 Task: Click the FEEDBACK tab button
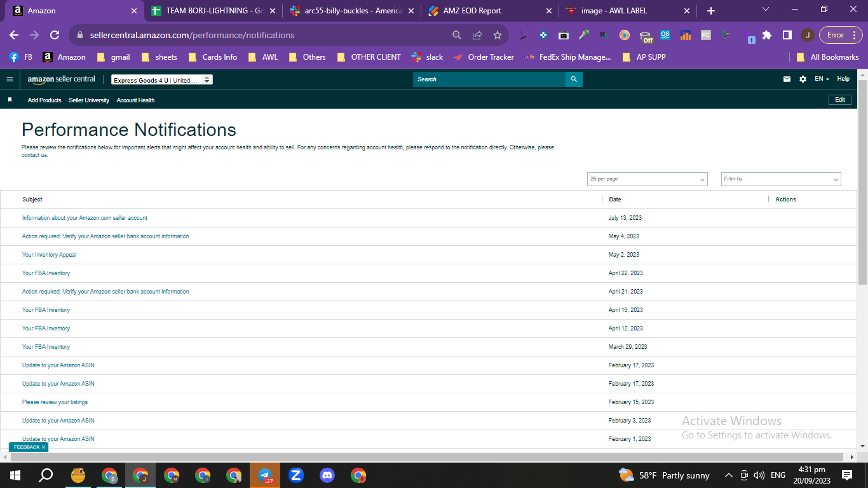point(27,447)
